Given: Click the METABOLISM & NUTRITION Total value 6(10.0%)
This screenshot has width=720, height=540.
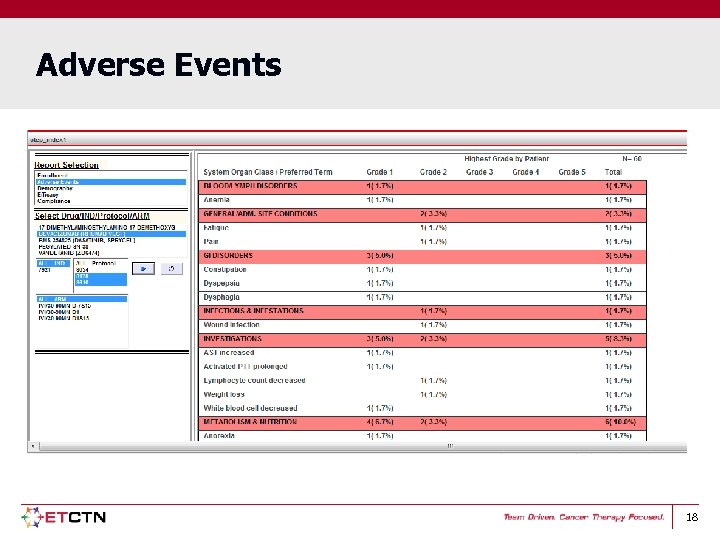Looking at the screenshot, I should tap(620, 422).
